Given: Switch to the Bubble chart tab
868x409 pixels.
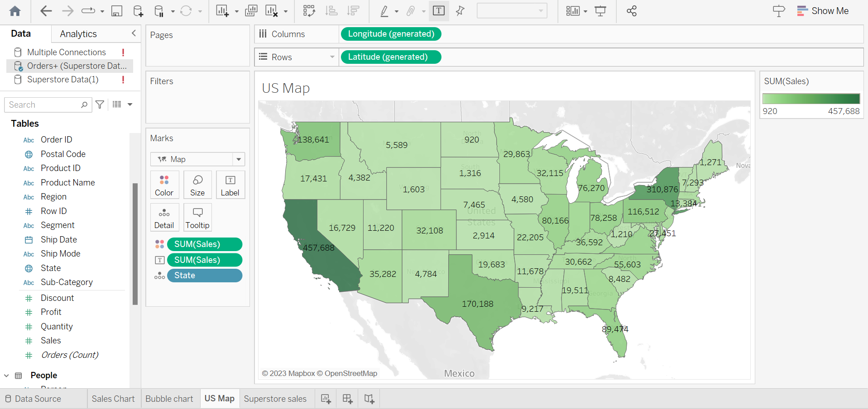Looking at the screenshot, I should point(169,399).
